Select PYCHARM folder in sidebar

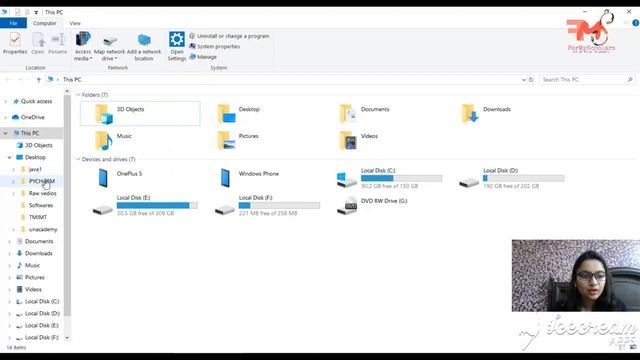[42, 181]
